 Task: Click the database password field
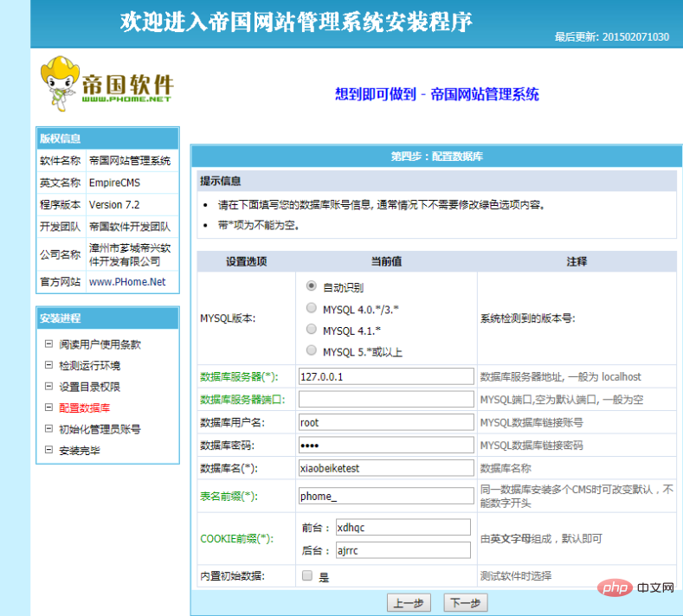pos(385,446)
